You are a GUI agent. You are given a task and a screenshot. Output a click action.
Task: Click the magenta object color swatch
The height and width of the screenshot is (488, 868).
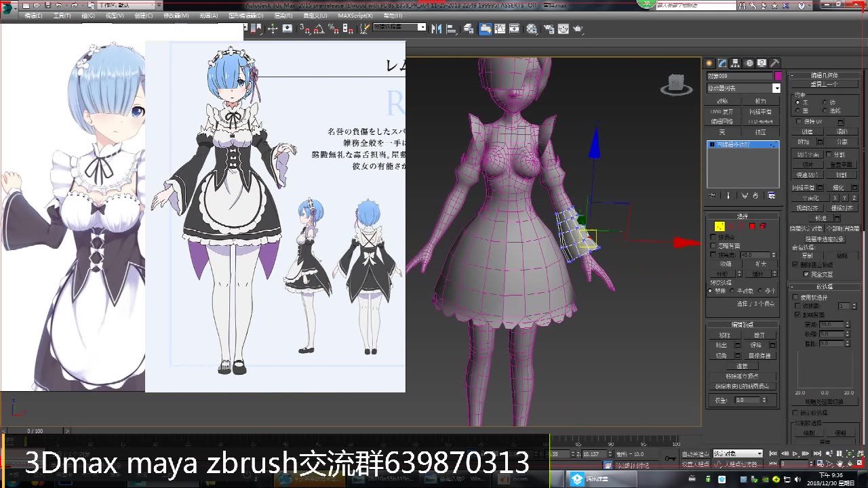click(x=778, y=76)
